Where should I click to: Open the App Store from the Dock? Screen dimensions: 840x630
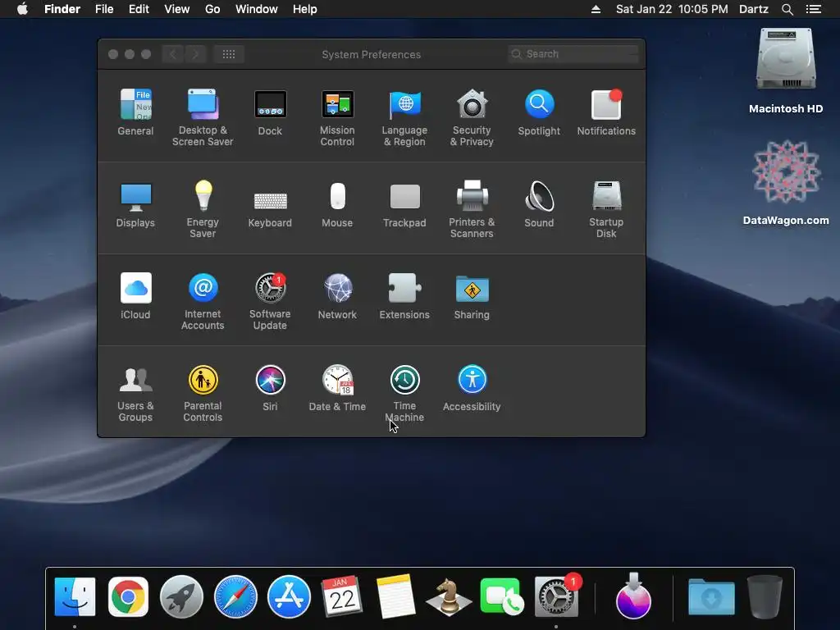[289, 596]
